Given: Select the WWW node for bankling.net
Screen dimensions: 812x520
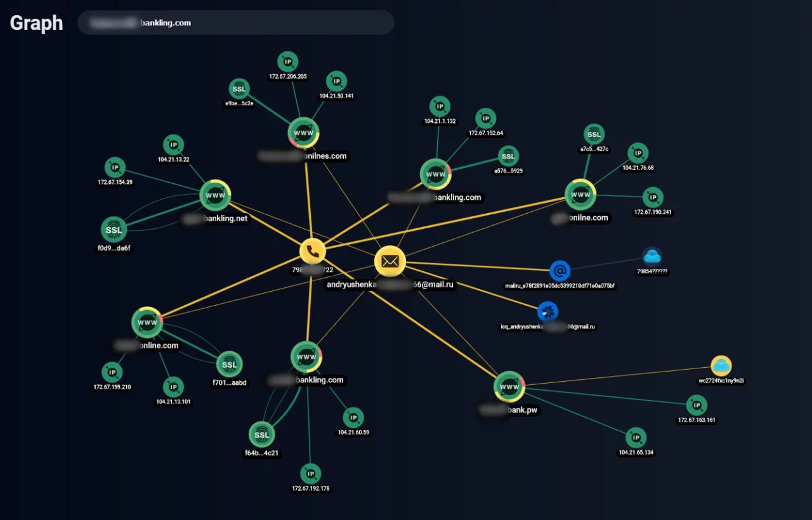Looking at the screenshot, I should (x=215, y=195).
